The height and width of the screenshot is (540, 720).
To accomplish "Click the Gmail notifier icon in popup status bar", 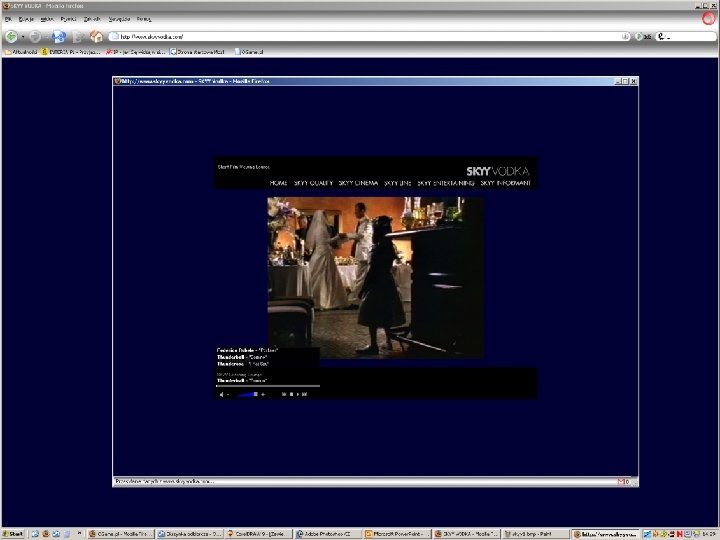I will click(x=621, y=482).
